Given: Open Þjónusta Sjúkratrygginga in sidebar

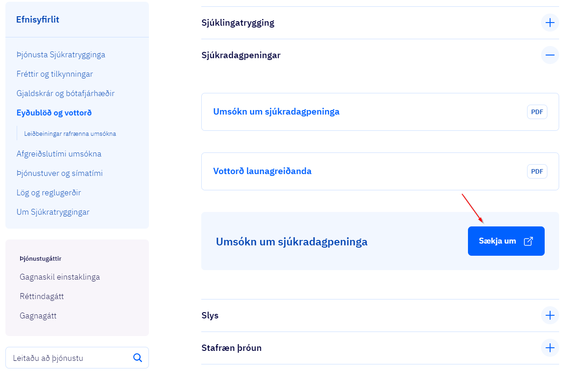Looking at the screenshot, I should coord(61,55).
